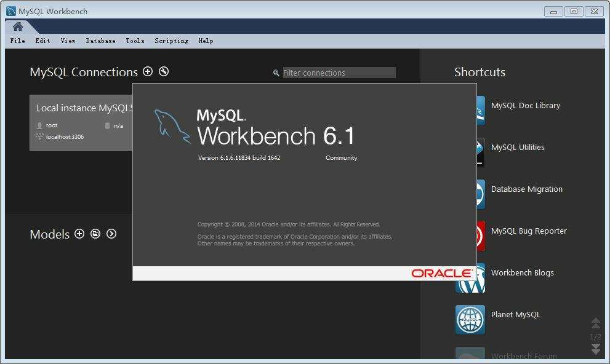Open the Scripting menu

coord(172,41)
